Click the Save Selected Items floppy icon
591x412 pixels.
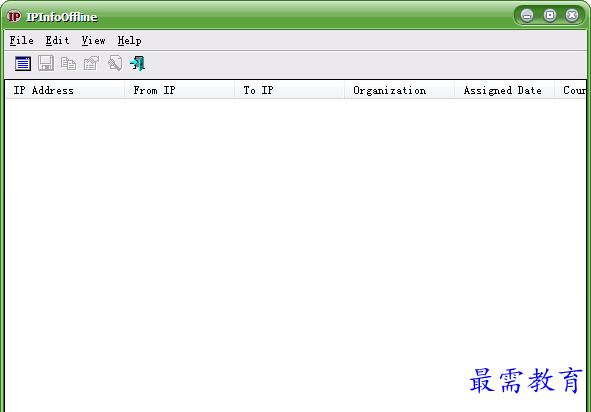(x=46, y=63)
